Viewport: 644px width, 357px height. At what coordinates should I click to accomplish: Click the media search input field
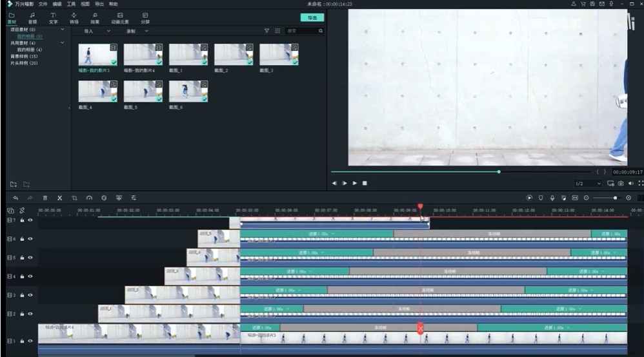[x=302, y=31]
